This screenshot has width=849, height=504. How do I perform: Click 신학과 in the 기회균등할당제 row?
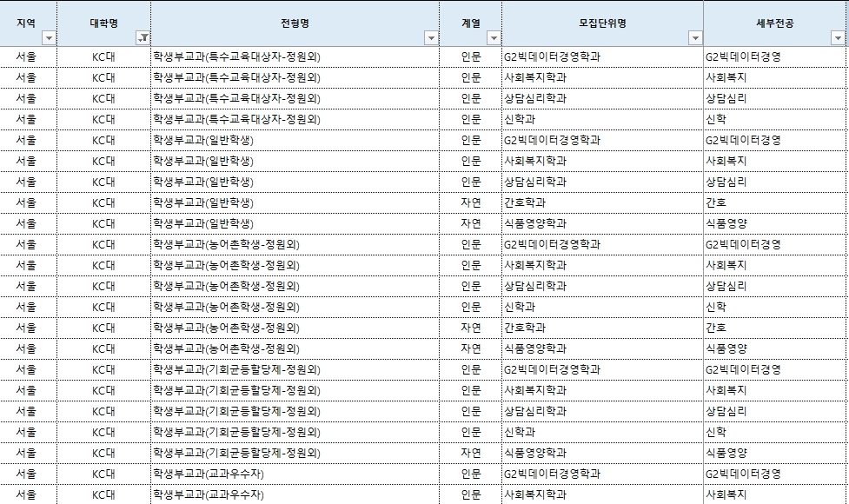(520, 432)
